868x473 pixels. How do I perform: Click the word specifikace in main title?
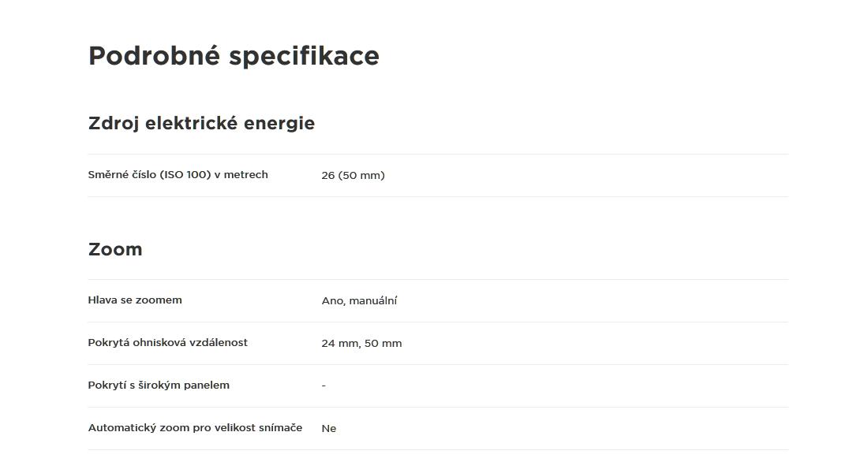(x=305, y=57)
